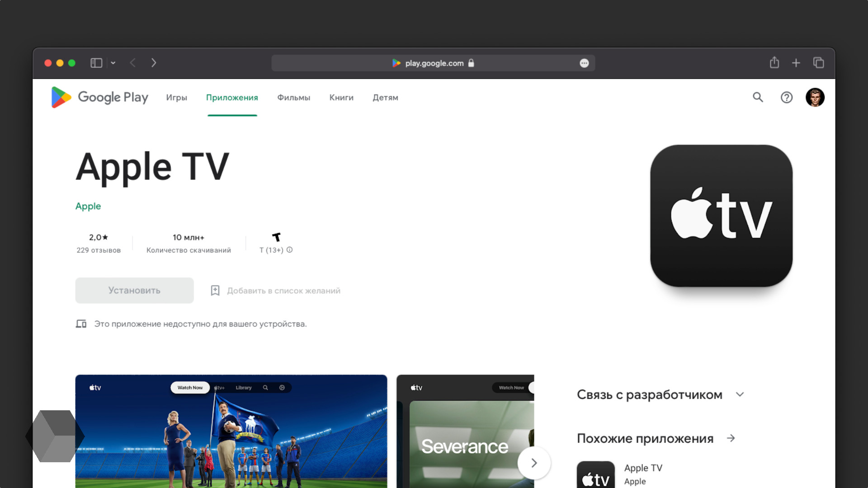
Task: Click the 2,0 star rating
Action: [99, 237]
